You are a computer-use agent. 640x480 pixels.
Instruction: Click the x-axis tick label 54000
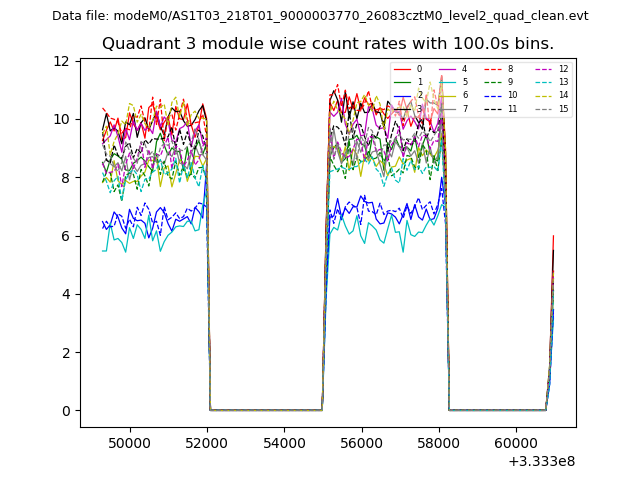(x=283, y=442)
